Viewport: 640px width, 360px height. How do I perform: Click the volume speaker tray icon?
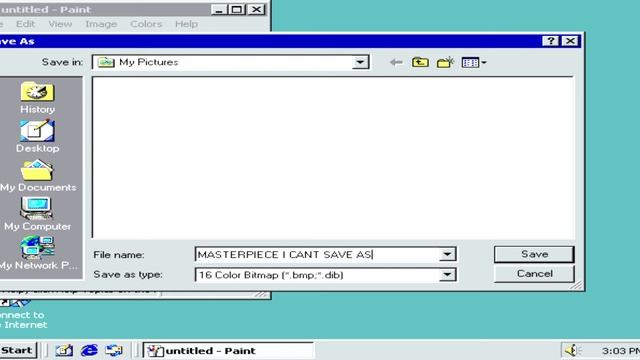(572, 350)
